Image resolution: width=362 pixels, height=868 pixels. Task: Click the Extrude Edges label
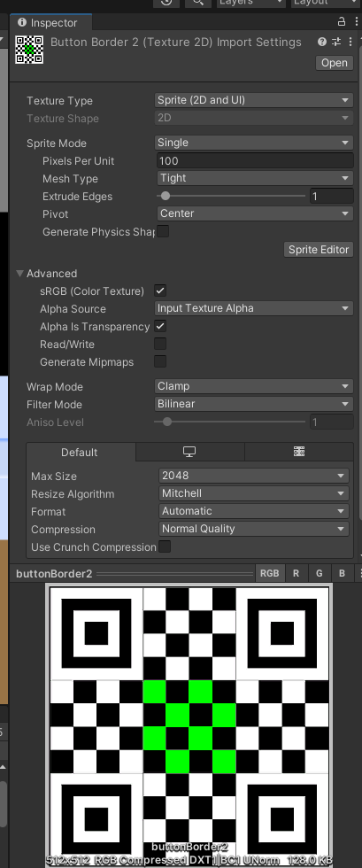[x=78, y=197]
